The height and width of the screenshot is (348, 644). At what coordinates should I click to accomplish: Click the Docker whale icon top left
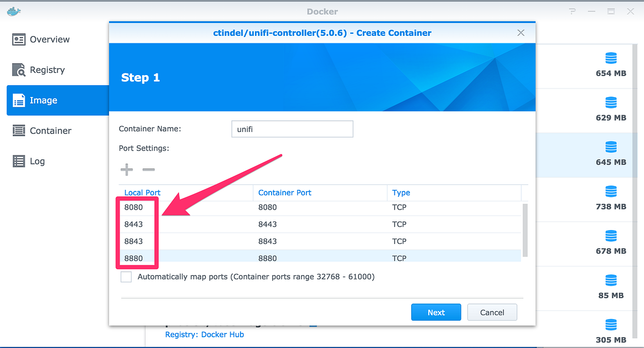(13, 11)
